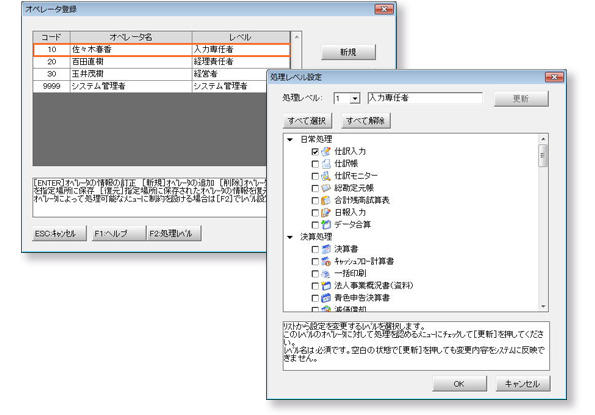
Task: Click the 仕訳帳 document icon
Action: pos(326,163)
